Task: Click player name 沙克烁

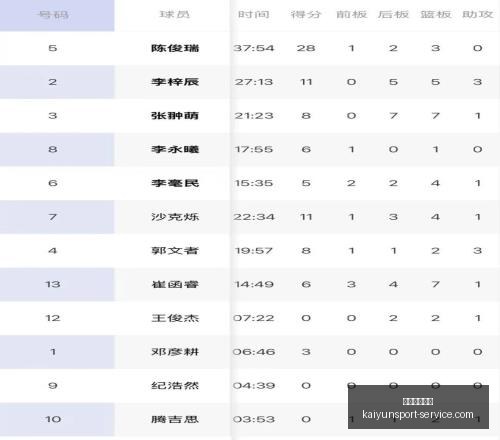Action: pos(175,217)
